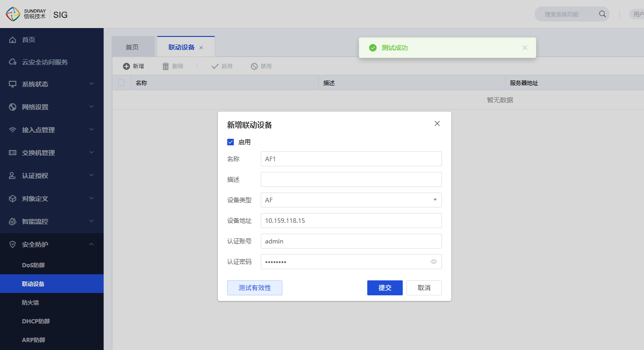644x350 pixels.
Task: Click the 认证密码 field
Action: [351, 262]
